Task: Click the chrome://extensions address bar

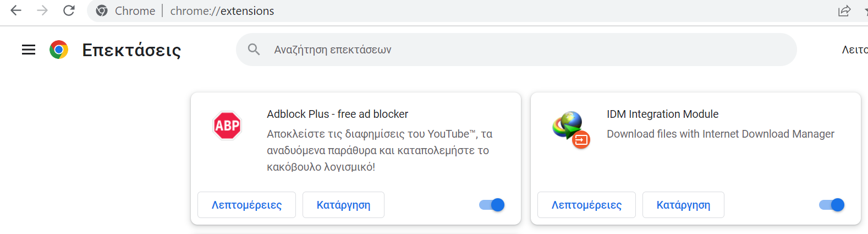Action: tap(462, 11)
